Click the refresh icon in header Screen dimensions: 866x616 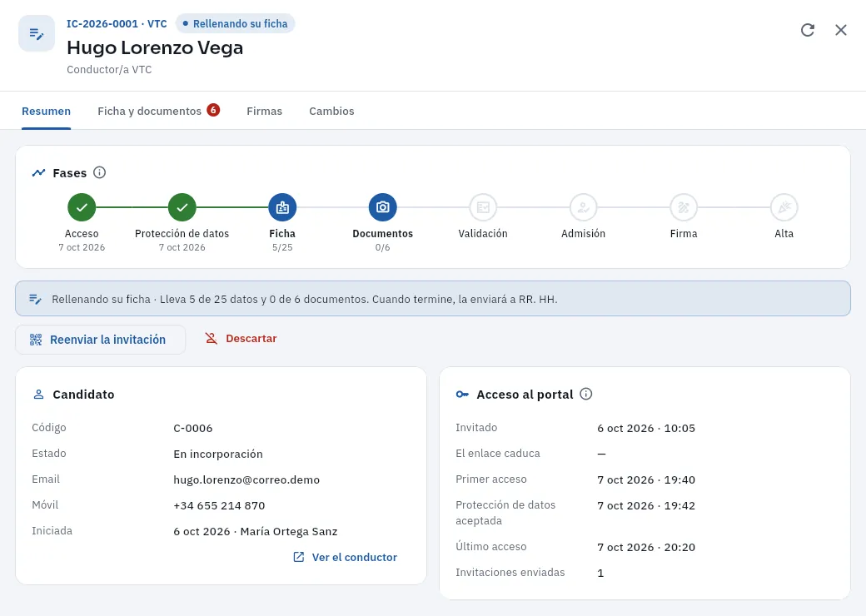[x=808, y=30]
